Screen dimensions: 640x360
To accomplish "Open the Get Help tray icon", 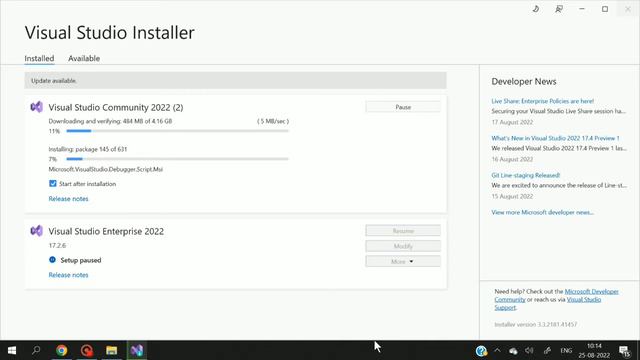I will tap(481, 351).
